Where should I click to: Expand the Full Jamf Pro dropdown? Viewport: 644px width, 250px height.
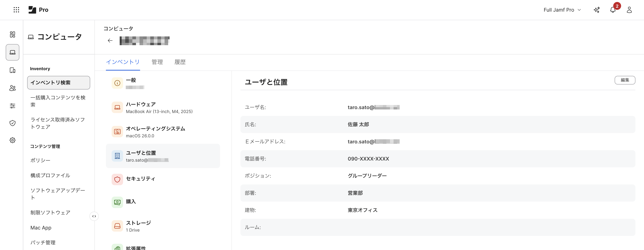click(562, 10)
